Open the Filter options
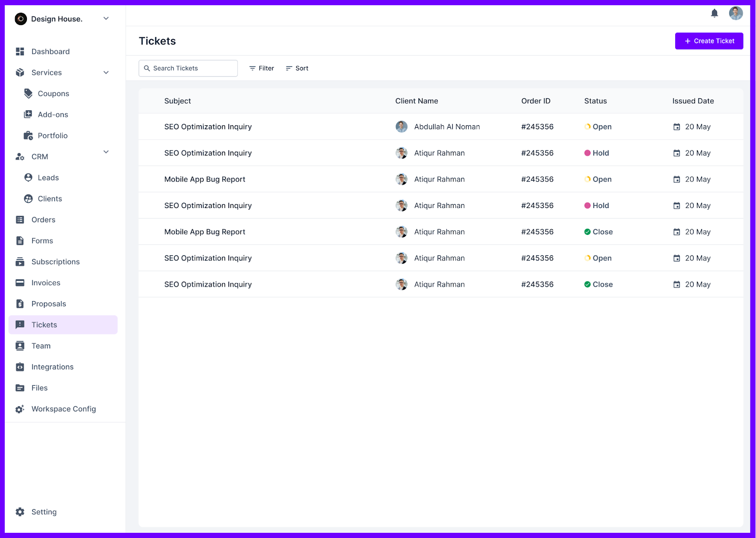The width and height of the screenshot is (756, 538). pyautogui.click(x=262, y=68)
